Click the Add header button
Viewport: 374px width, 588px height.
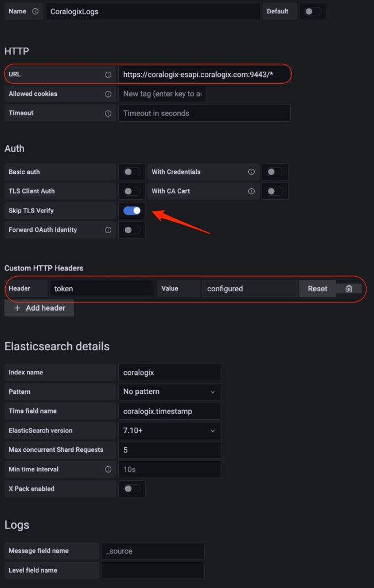click(39, 308)
